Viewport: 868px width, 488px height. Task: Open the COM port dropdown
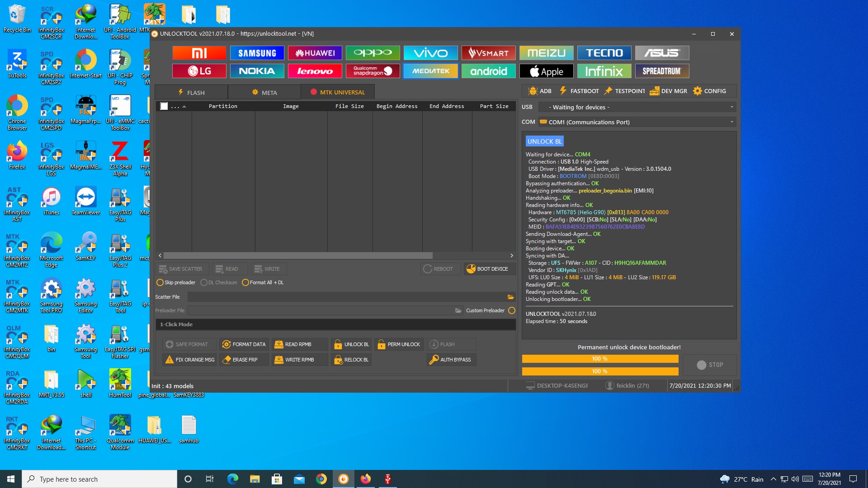coord(731,122)
